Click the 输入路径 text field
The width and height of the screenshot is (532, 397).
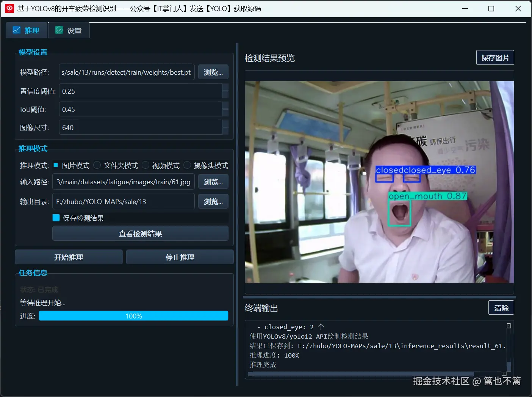pos(124,182)
